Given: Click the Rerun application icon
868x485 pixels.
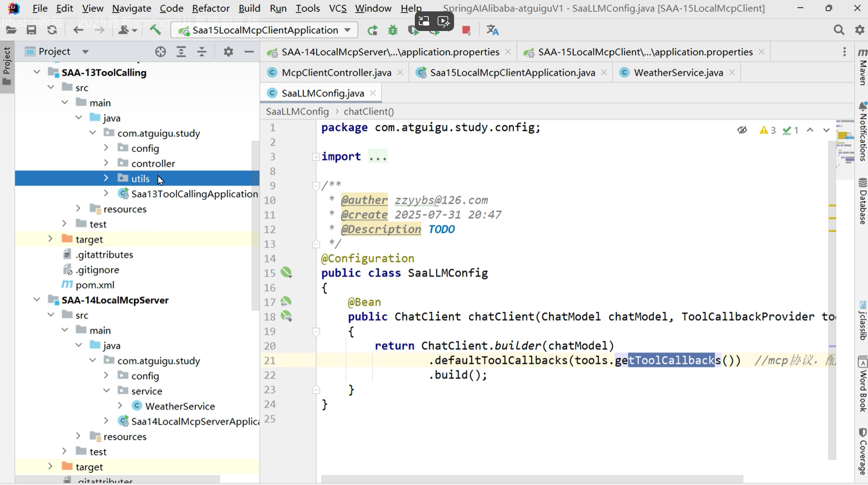Looking at the screenshot, I should pos(372,30).
